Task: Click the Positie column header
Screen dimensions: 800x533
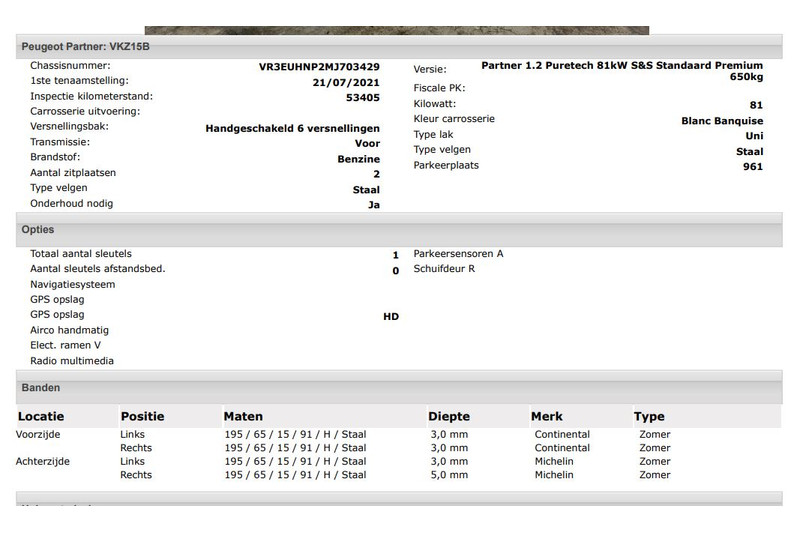Action: tap(142, 416)
